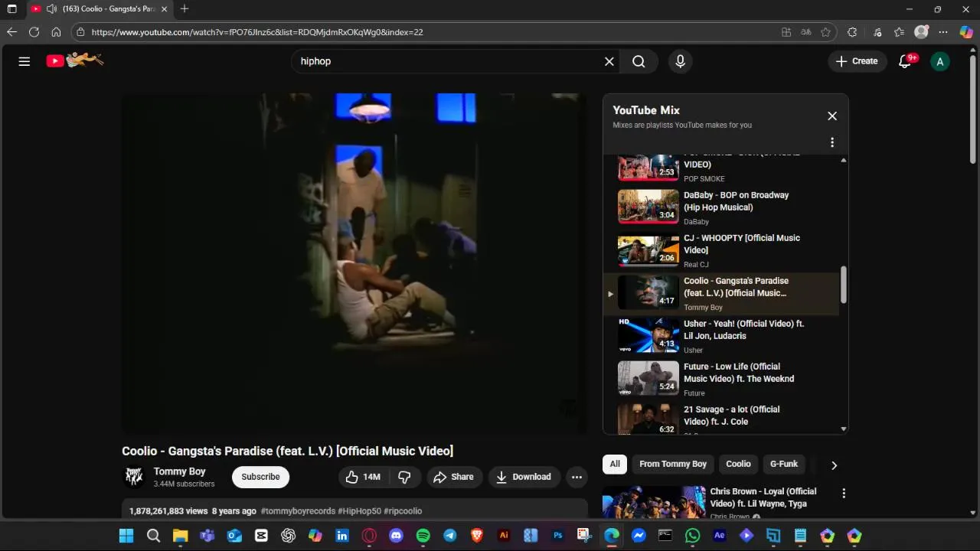
Task: Close the Coolio YouTube tab
Action: tap(164, 9)
